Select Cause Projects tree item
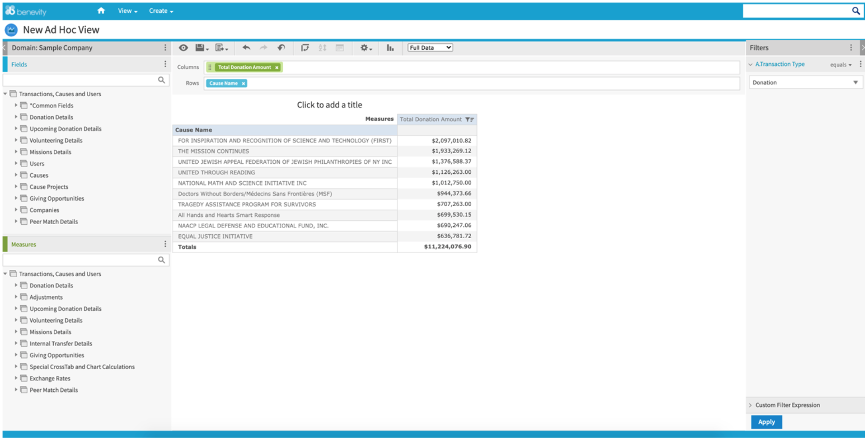 coord(49,187)
